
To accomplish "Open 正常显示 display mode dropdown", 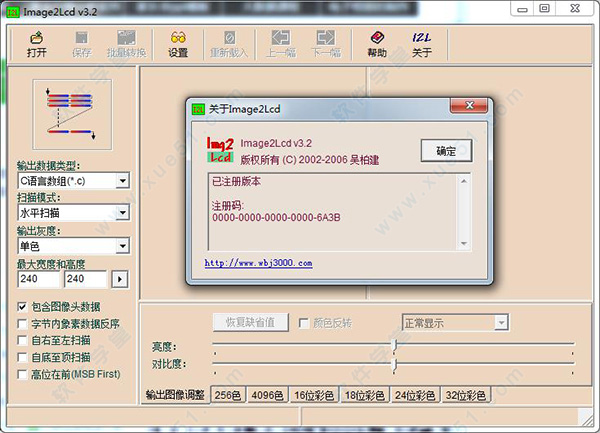I will (x=501, y=323).
